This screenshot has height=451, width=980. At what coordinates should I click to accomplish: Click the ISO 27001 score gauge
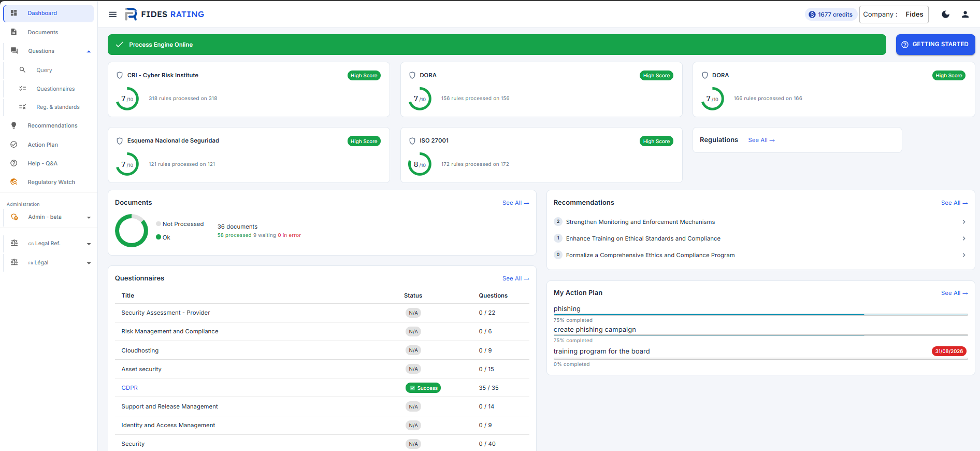click(x=420, y=164)
